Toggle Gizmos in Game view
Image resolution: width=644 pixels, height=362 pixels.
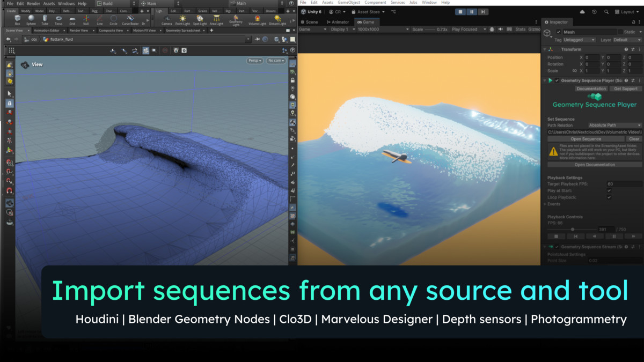(534, 29)
